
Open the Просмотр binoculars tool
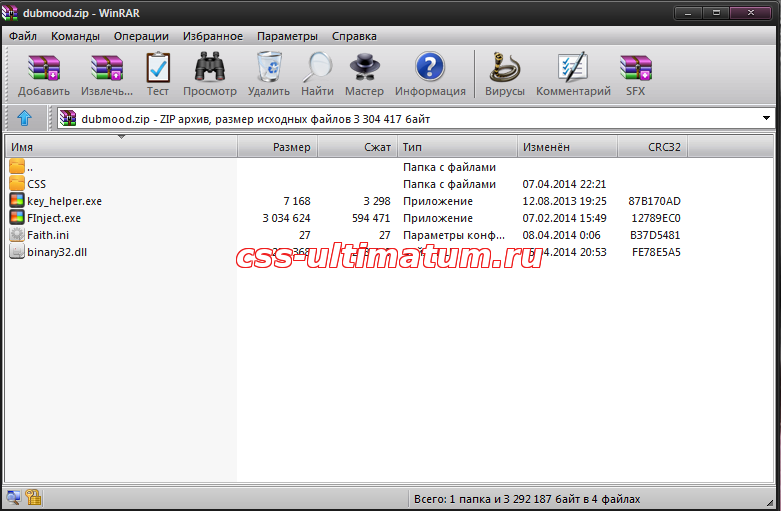point(210,68)
